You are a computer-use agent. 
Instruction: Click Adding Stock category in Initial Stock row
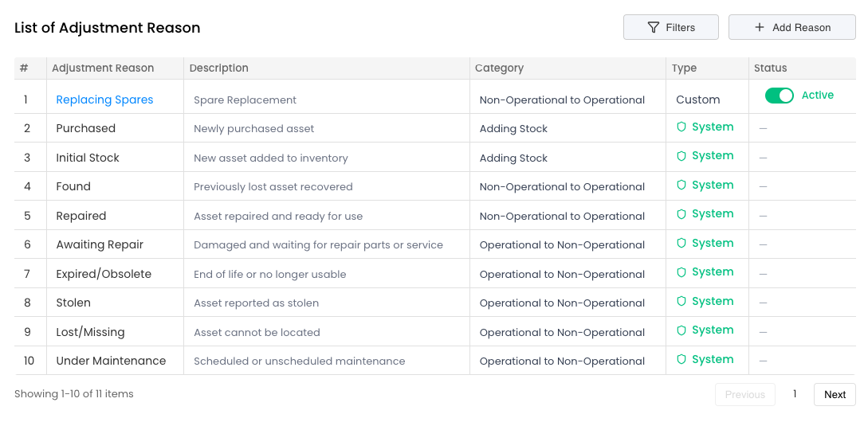click(513, 158)
